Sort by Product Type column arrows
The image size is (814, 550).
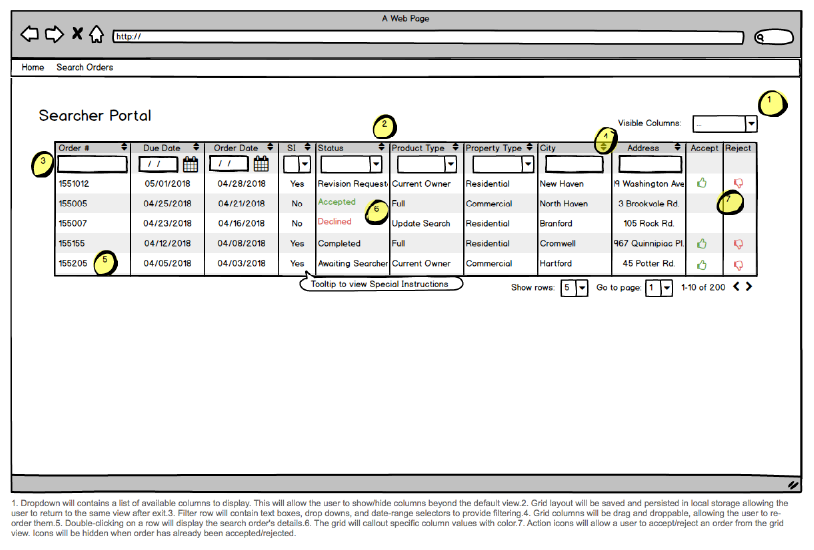[x=455, y=147]
